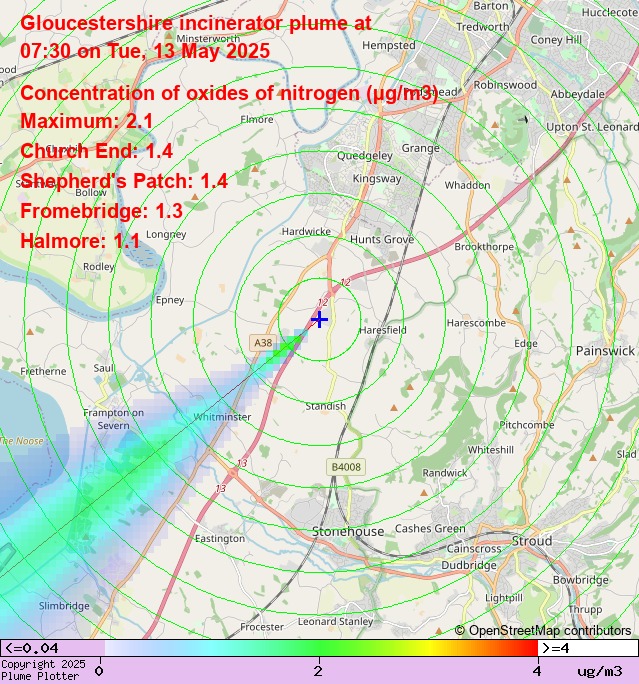Click the 'Standish' village label
639x684 pixels.
pos(325,406)
